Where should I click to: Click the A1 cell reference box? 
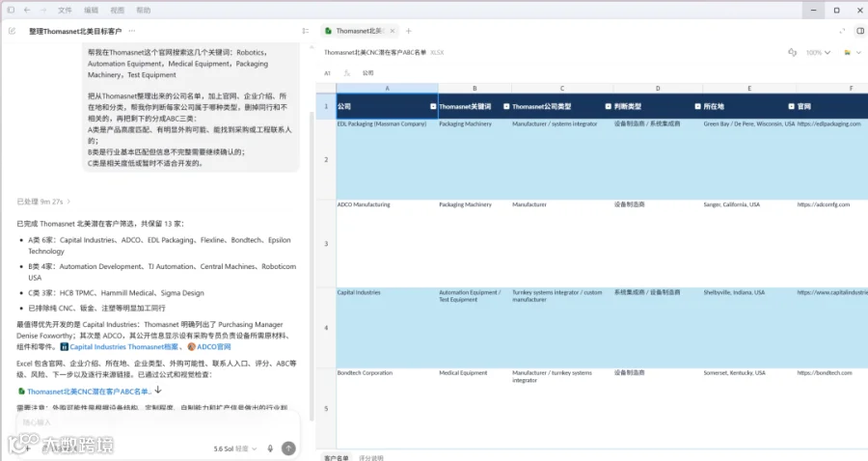pos(328,73)
